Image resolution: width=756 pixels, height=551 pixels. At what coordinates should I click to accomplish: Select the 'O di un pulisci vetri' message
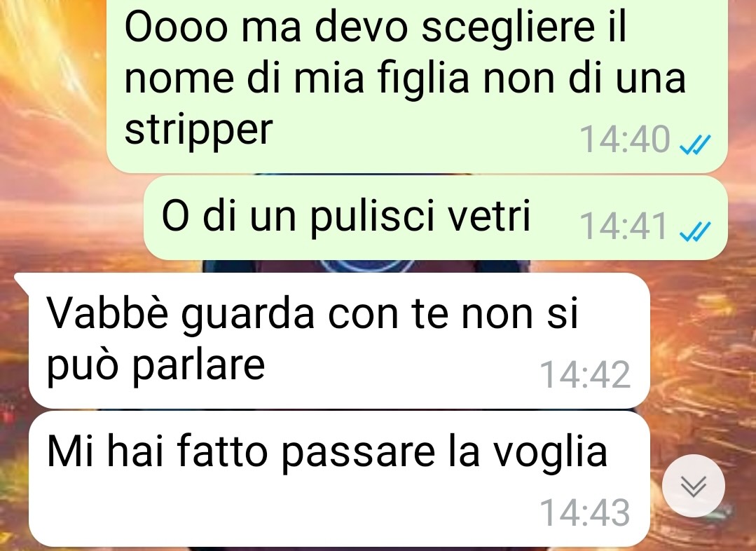coord(435,217)
